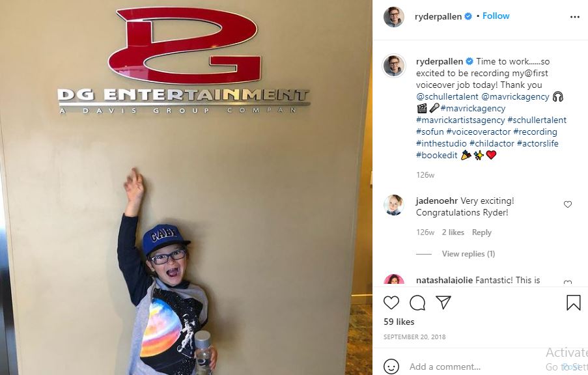Open comments via speech bubble icon
This screenshot has width=588, height=375.
tap(417, 303)
